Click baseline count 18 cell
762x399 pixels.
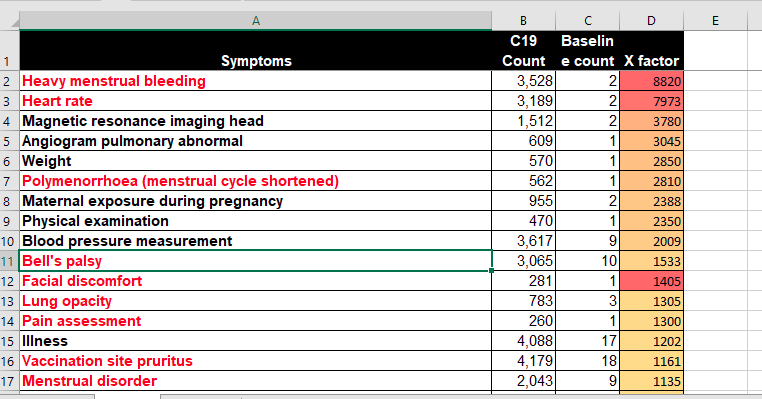pyautogui.click(x=588, y=361)
